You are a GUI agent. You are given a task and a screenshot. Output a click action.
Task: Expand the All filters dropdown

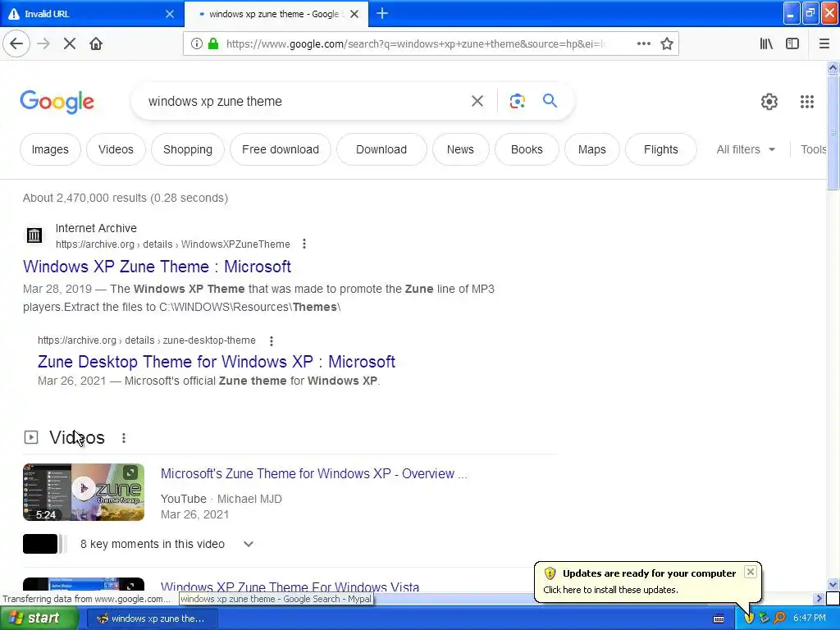746,149
